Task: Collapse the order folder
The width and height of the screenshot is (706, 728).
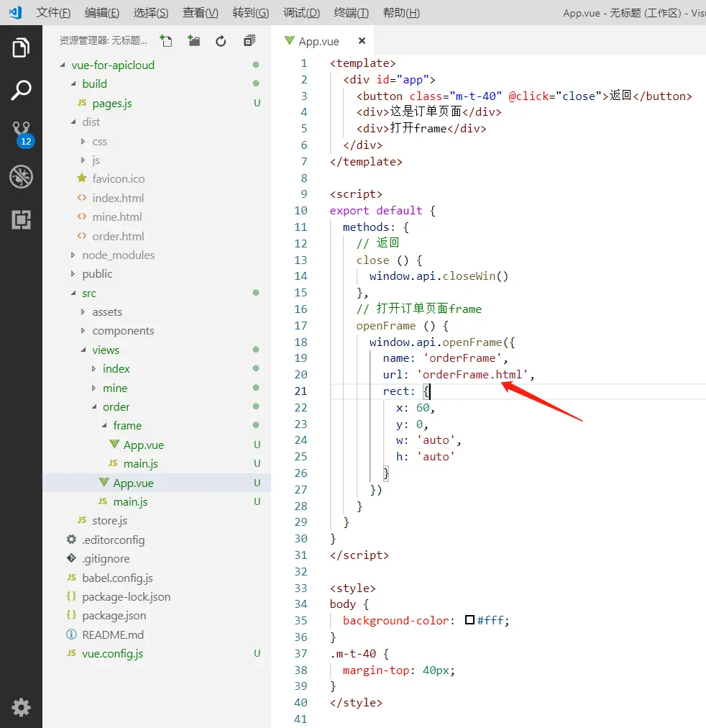Action: [94, 406]
